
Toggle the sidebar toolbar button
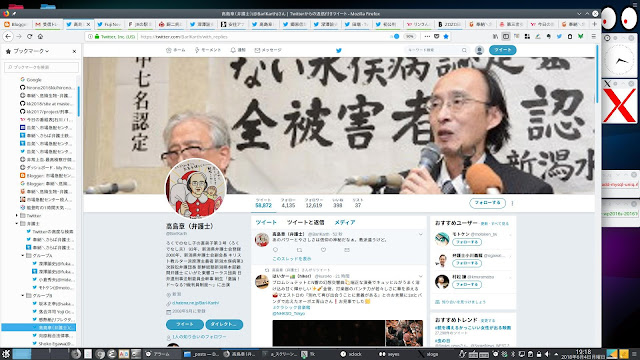[x=506, y=36]
